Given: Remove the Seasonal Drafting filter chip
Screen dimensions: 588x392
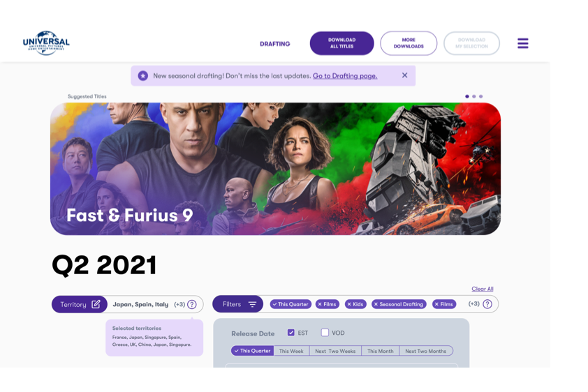Looking at the screenshot, I should click(x=399, y=304).
